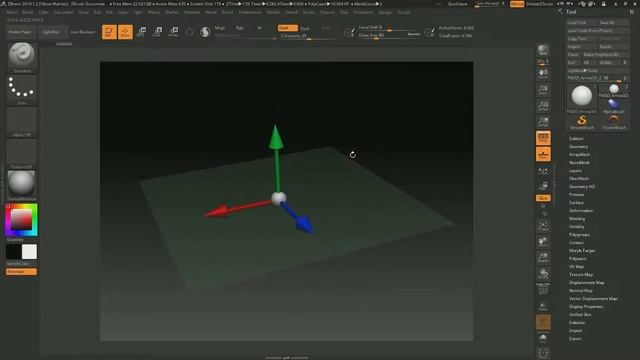Activate the Move transform tool icon

pos(142,32)
